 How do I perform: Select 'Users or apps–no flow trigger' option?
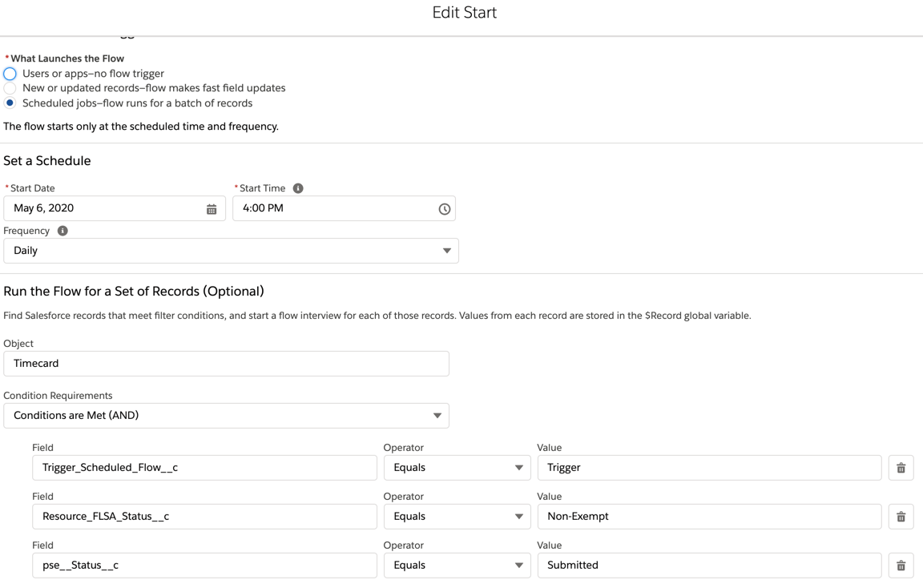[x=10, y=74]
